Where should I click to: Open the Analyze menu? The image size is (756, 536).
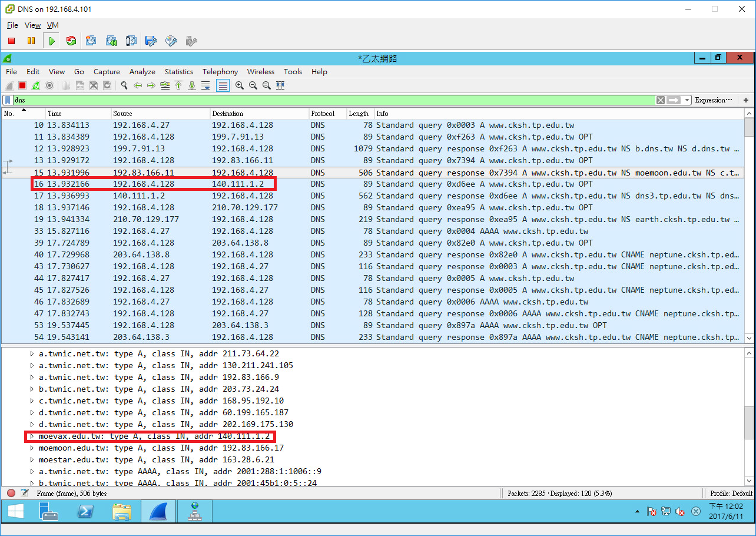coord(142,71)
